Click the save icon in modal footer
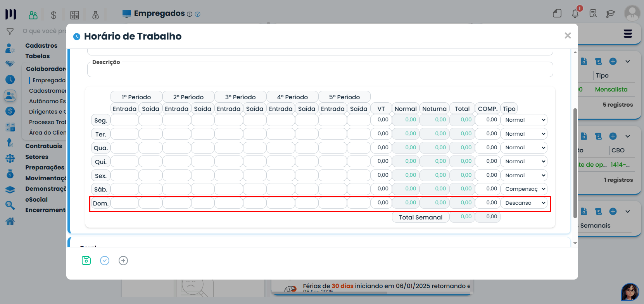This screenshot has height=304, width=644. [x=86, y=261]
